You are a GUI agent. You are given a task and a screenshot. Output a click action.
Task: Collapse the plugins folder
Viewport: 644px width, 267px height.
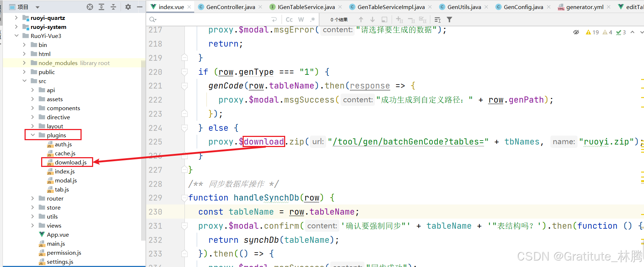click(32, 135)
